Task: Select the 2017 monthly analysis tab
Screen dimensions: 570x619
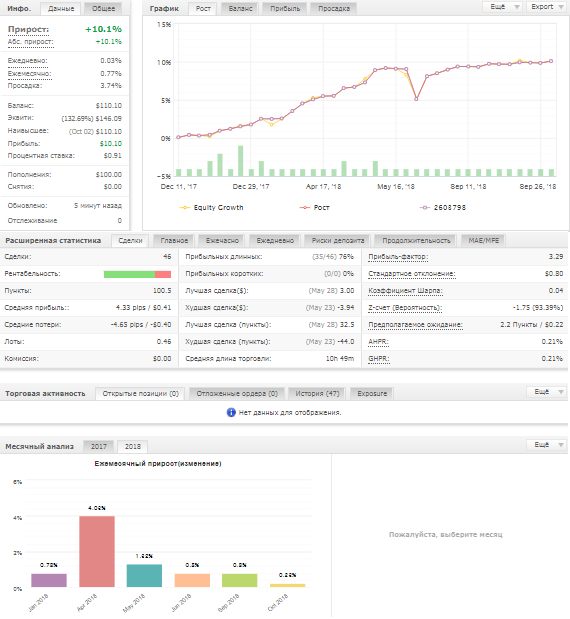Action: [99, 446]
